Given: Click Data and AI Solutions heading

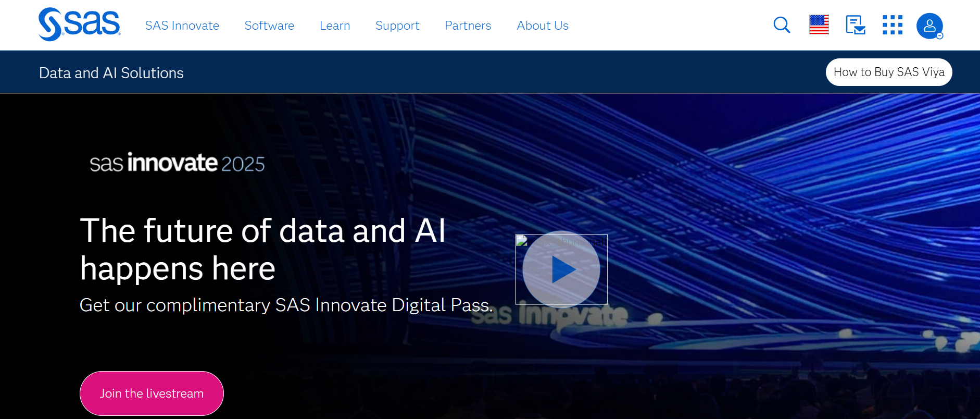Looking at the screenshot, I should (x=111, y=73).
